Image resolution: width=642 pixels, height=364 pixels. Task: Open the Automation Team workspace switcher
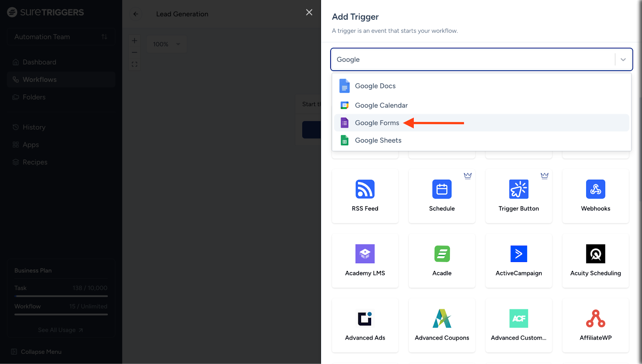point(61,37)
